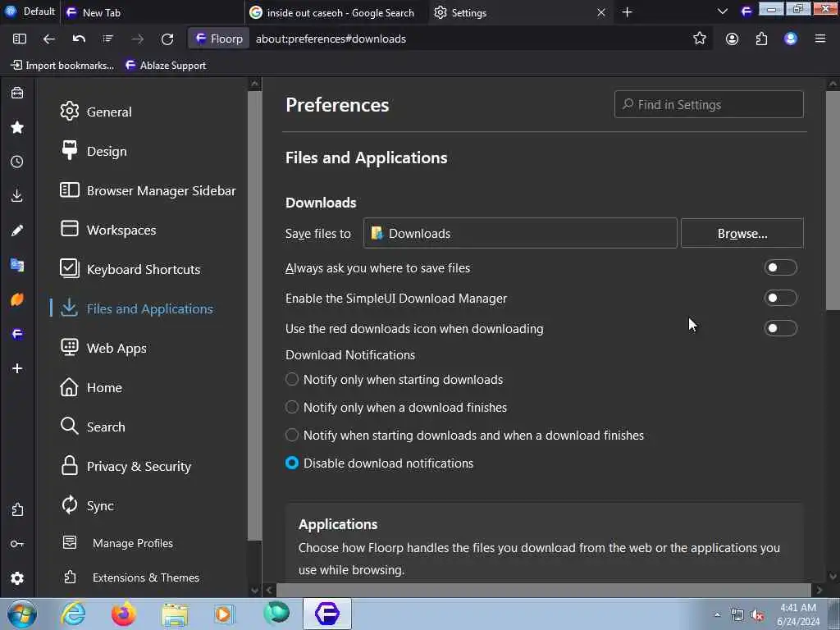Open bookmarks star in side panel
This screenshot has height=630, width=840.
[17, 127]
